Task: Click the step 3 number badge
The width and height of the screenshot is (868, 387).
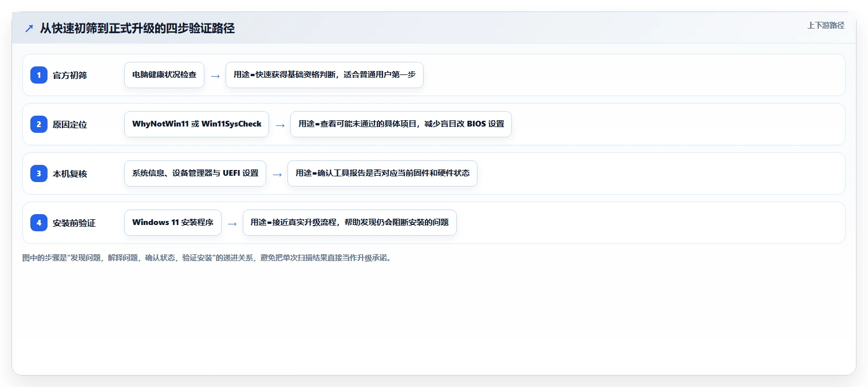Action: 39,173
